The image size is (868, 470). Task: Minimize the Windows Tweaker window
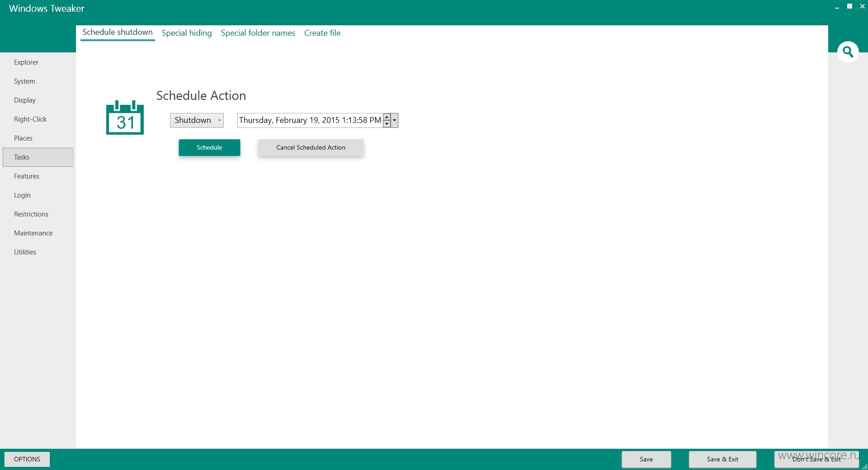837,7
